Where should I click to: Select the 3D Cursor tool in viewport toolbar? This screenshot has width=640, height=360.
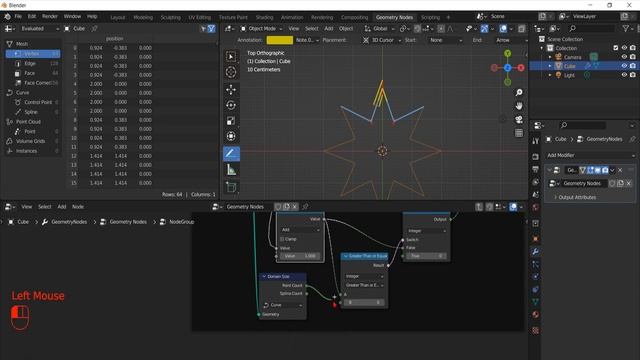tap(231, 72)
